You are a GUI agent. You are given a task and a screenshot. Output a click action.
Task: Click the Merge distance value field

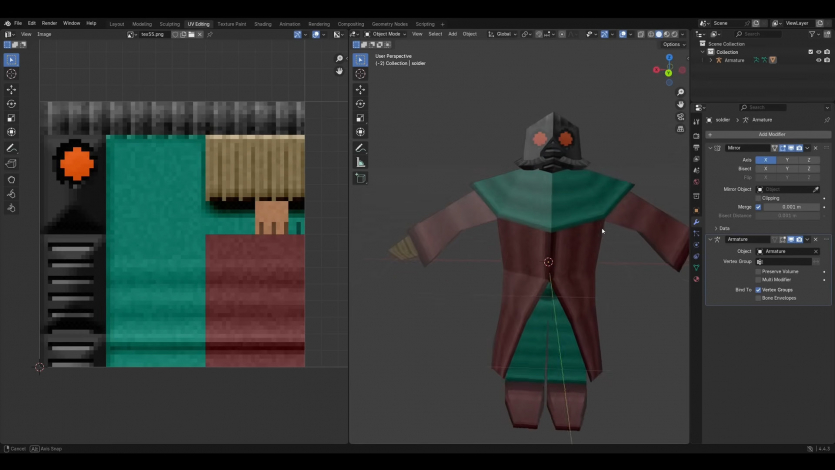790,207
